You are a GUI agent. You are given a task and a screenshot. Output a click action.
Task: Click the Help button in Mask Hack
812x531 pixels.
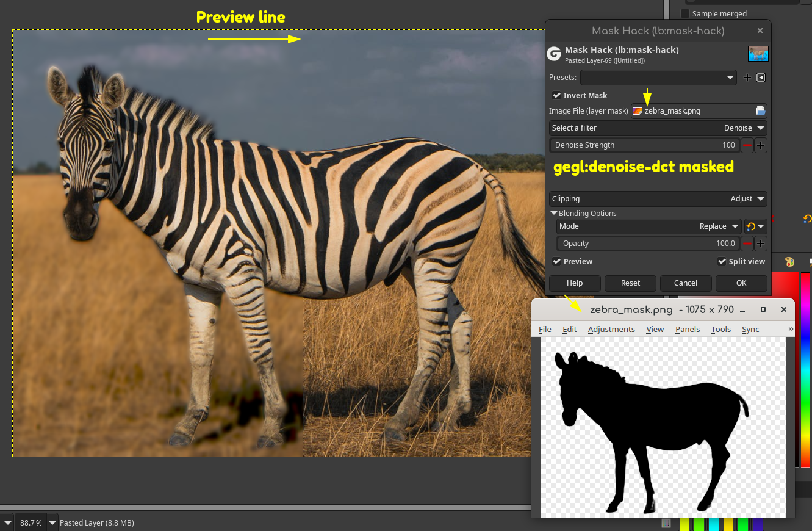click(575, 283)
